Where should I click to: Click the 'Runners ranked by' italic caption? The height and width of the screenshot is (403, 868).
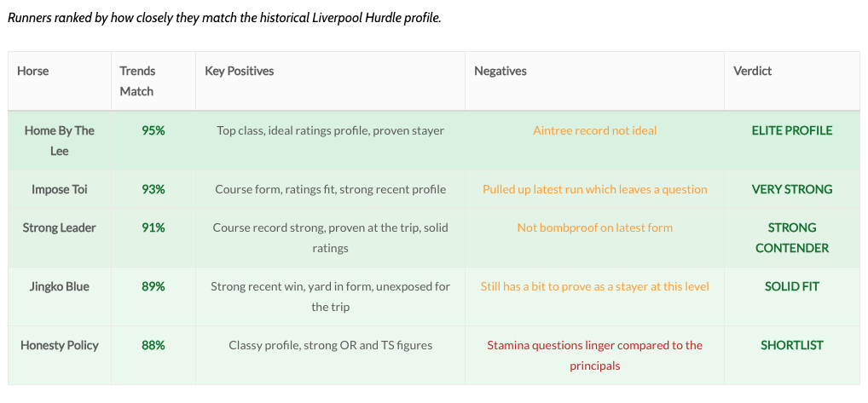coord(224,18)
